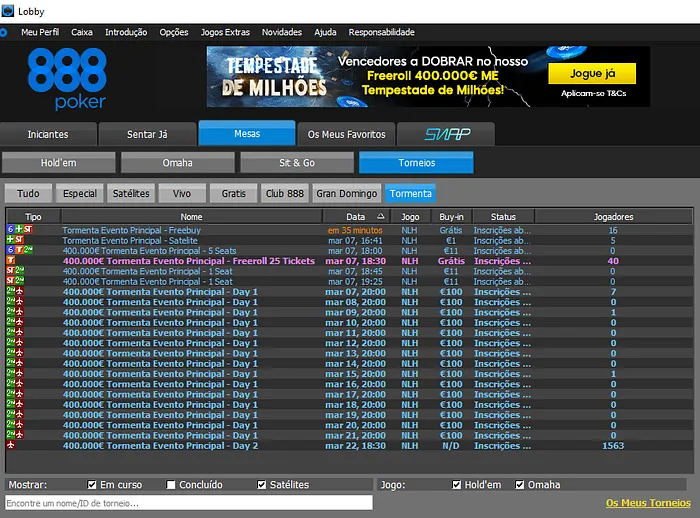Open the Os Meus Favoritos tab
Image resolution: width=700 pixels, height=518 pixels.
346,134
